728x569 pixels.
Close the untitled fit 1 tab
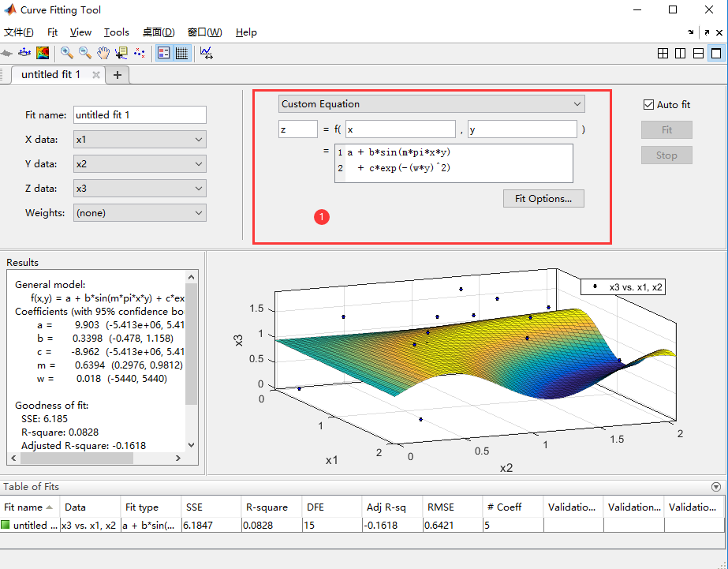tap(96, 75)
